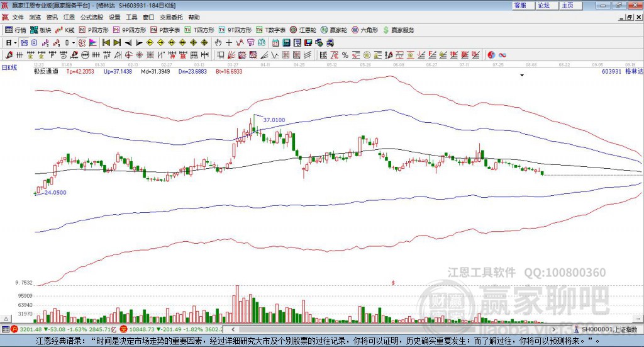Click the Up=37.1438 value

tap(118, 71)
